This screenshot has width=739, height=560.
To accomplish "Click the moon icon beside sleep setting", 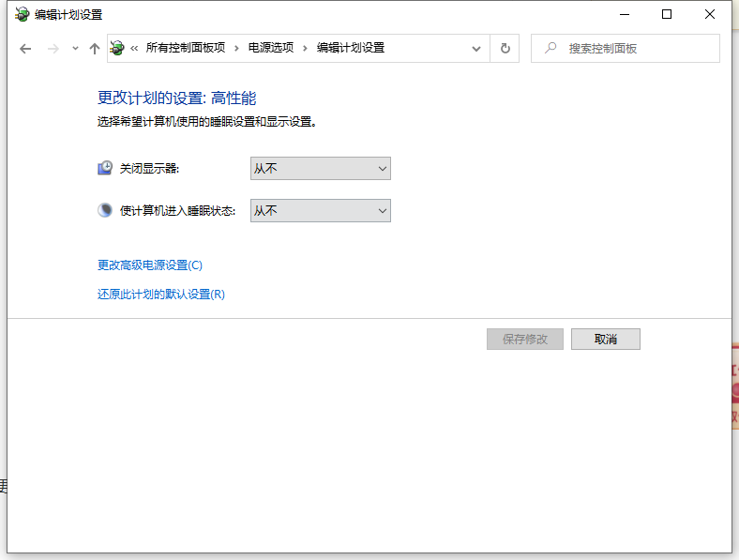I will 105,210.
